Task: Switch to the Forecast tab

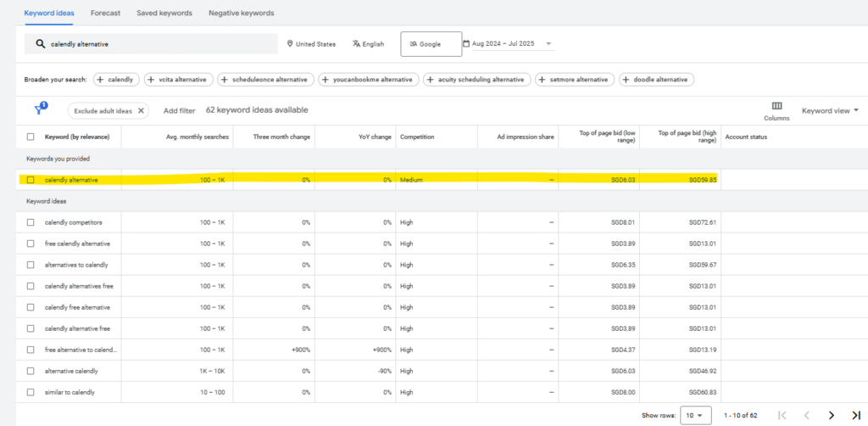Action: (106, 14)
